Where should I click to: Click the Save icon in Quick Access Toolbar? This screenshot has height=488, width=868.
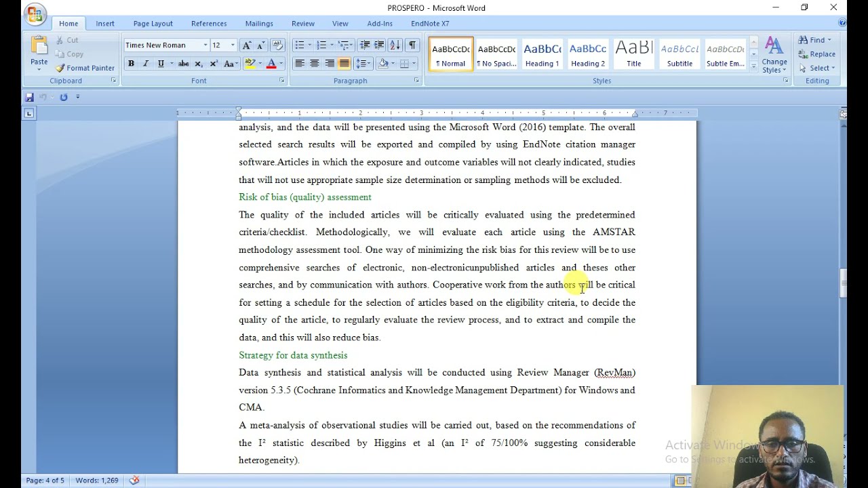[x=29, y=97]
